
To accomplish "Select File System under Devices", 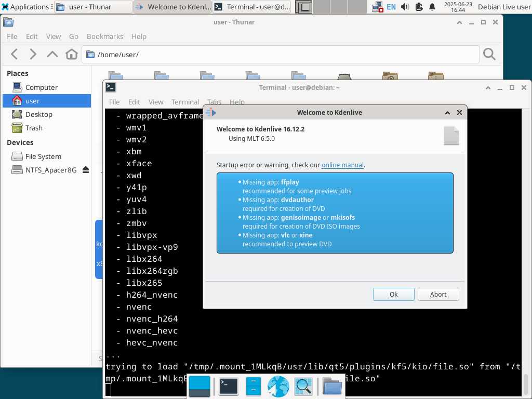I will click(x=46, y=156).
